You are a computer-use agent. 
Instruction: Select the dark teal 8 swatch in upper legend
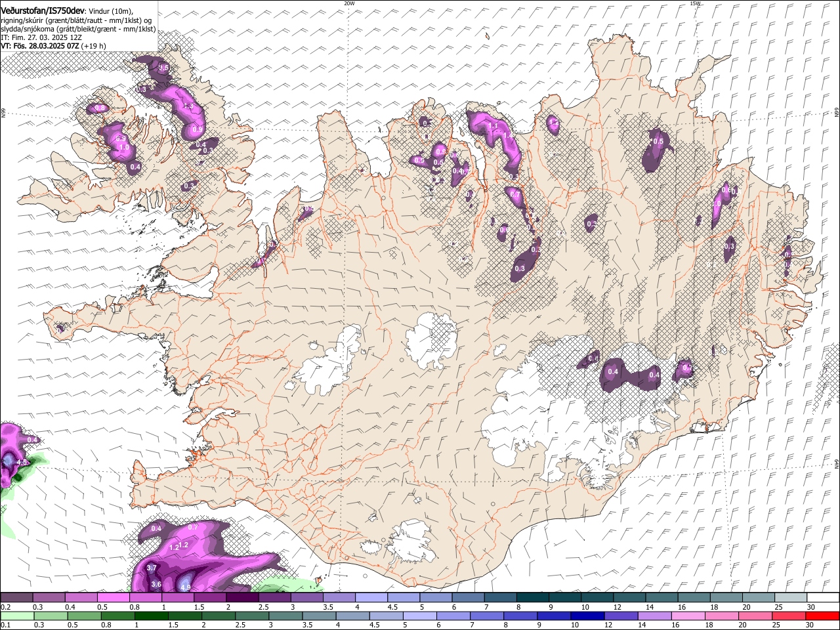pos(533,598)
